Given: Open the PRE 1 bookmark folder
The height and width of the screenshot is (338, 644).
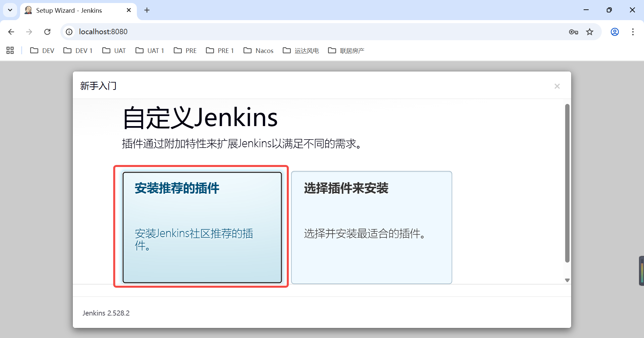Looking at the screenshot, I should coord(220,51).
